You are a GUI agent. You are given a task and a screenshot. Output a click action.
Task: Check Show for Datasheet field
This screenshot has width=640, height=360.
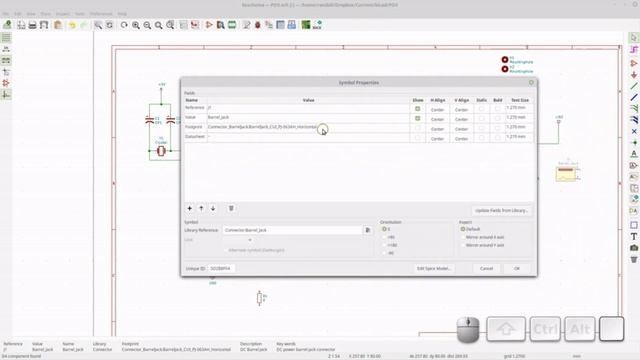coord(418,138)
